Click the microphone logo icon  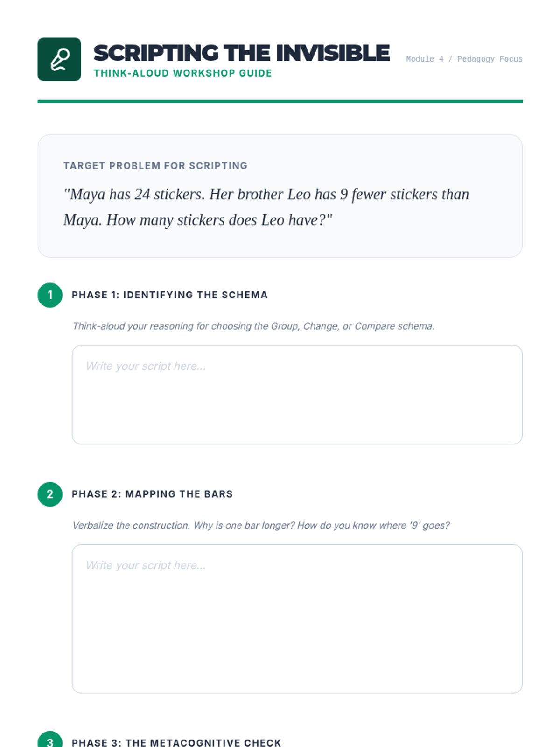(59, 59)
